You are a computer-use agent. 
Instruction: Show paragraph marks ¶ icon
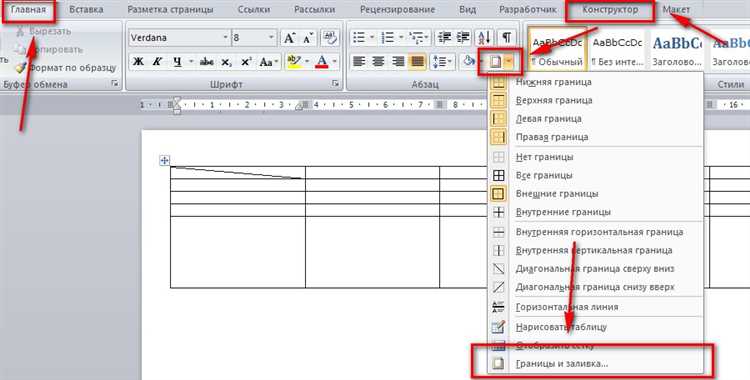506,37
